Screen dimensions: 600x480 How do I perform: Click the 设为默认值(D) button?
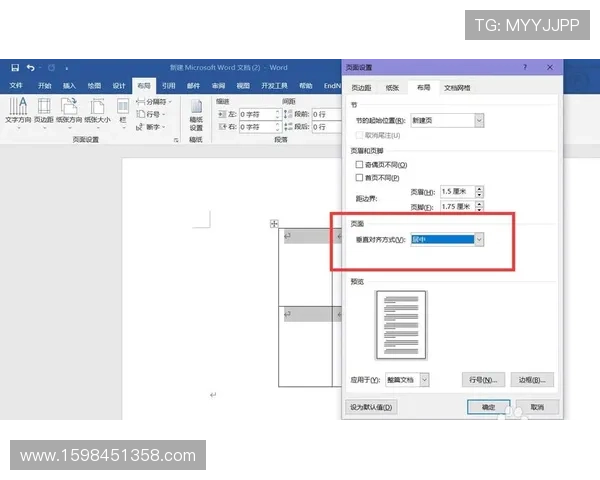pos(371,407)
